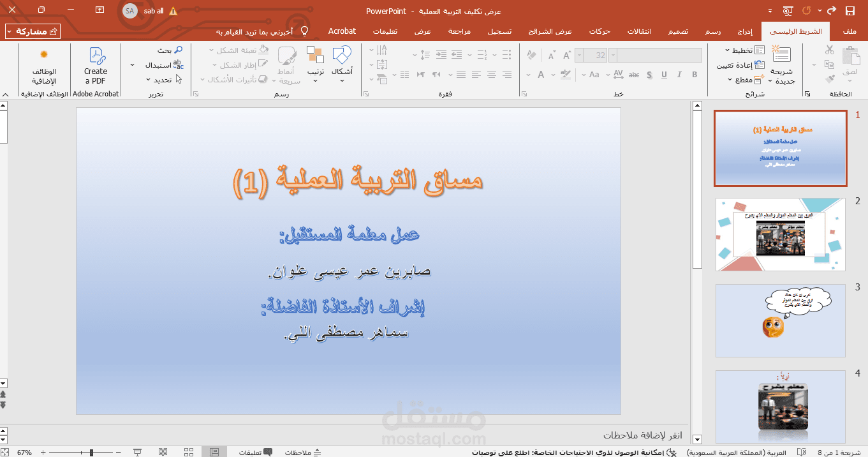Viewport: 868px width, 457px height.
Task: Click the Cut scissors icon
Action: (830, 49)
